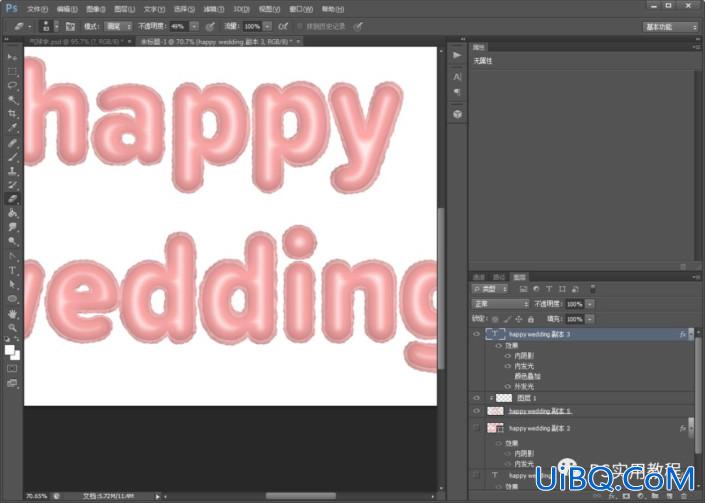Open the 3D panel cube icon
This screenshot has height=503, width=705.
[x=457, y=114]
